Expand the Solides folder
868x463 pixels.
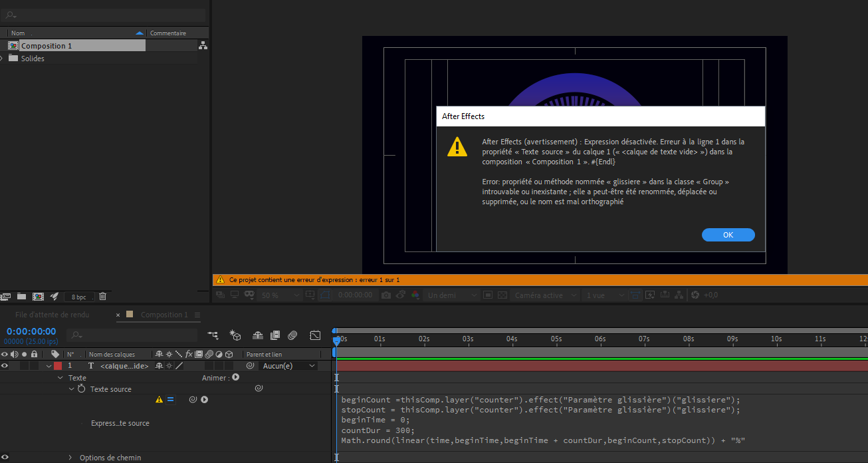[x=2, y=59]
